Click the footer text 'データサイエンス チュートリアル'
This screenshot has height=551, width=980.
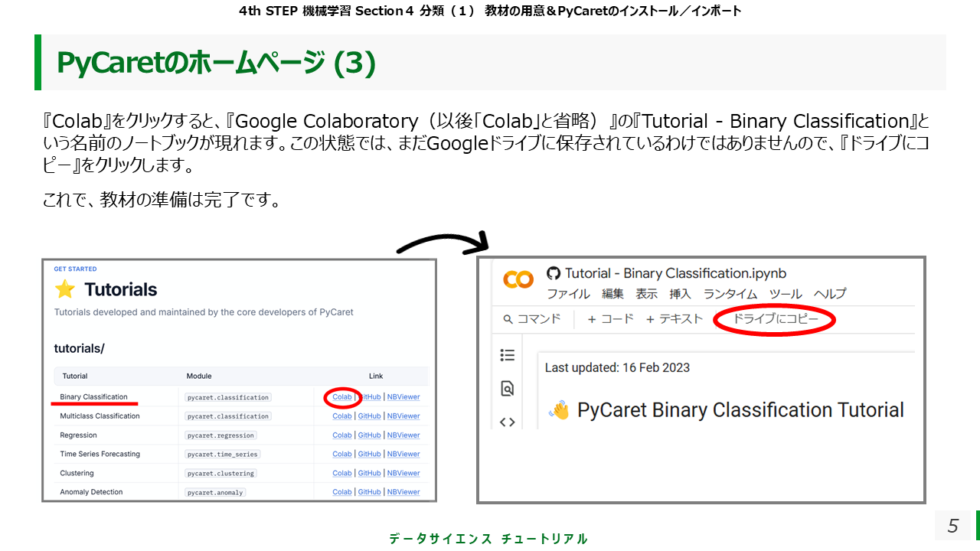488,539
